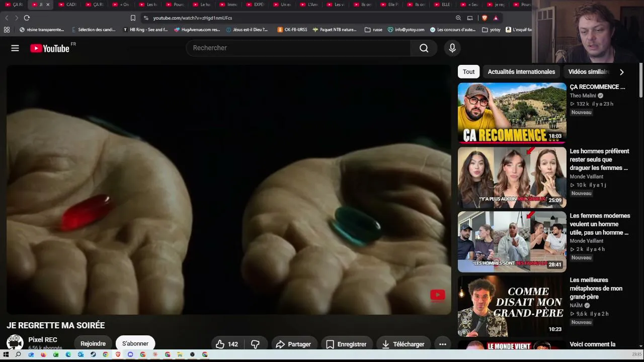Open the YouTube hamburger guide menu
Image resolution: width=644 pixels, height=362 pixels.
[x=15, y=48]
